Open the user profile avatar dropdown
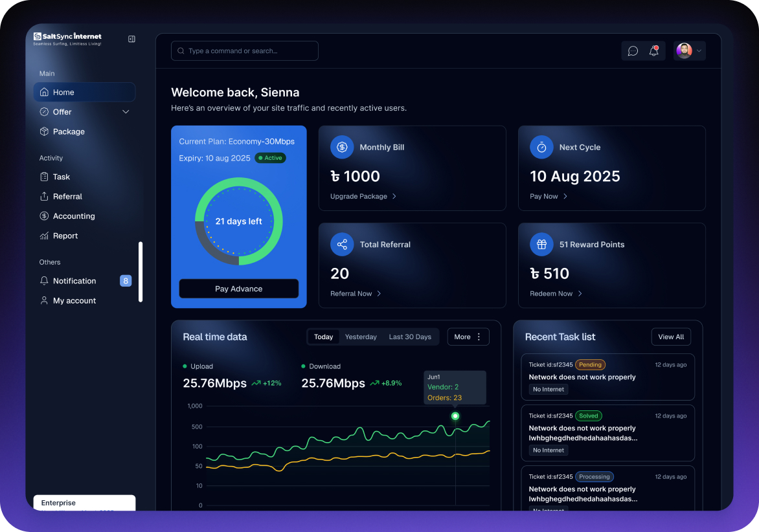 pos(689,50)
